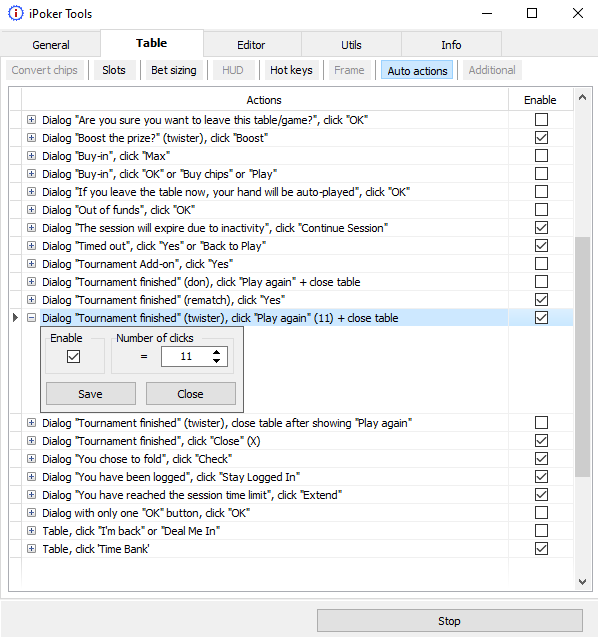Expand the Table click 'Time Bank' row
Viewport: 598px width, 637px height.
pos(31,549)
